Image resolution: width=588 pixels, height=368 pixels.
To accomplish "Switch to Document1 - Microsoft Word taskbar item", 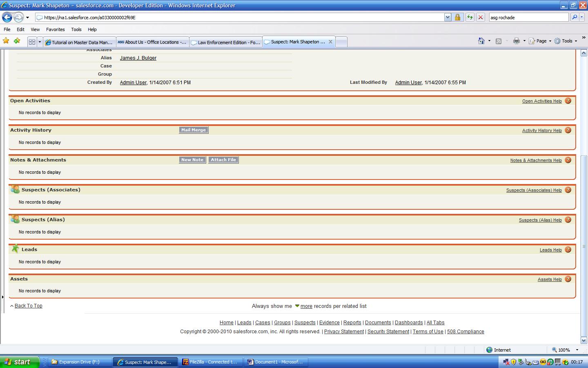I will tap(276, 362).
